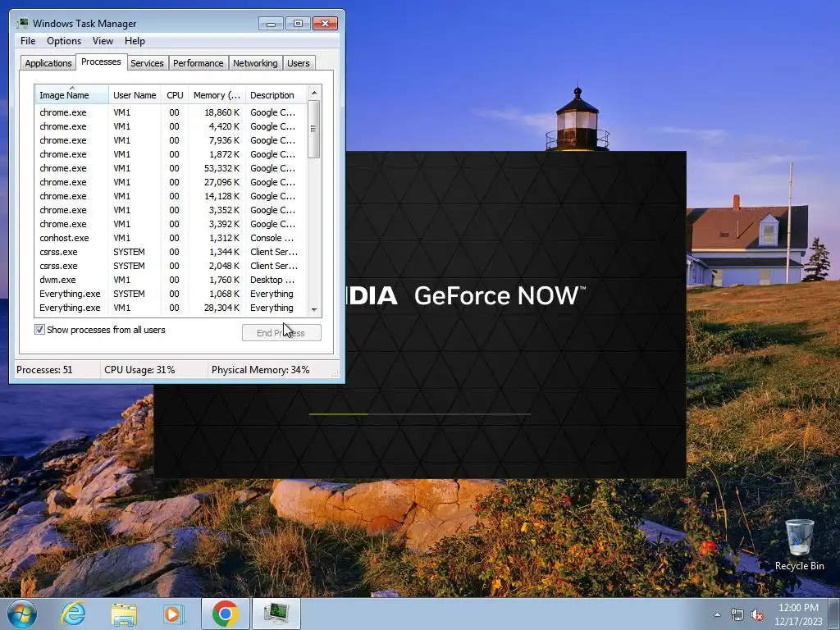The image size is (840, 630).
Task: Click process list scroll up arrow
Action: 314,93
